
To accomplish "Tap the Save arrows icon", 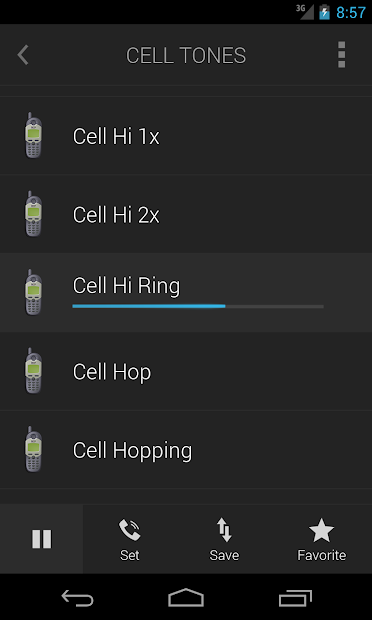I will pyautogui.click(x=224, y=530).
